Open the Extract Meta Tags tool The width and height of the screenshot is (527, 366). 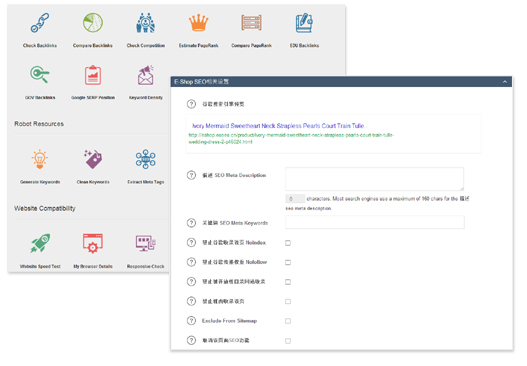[146, 159]
